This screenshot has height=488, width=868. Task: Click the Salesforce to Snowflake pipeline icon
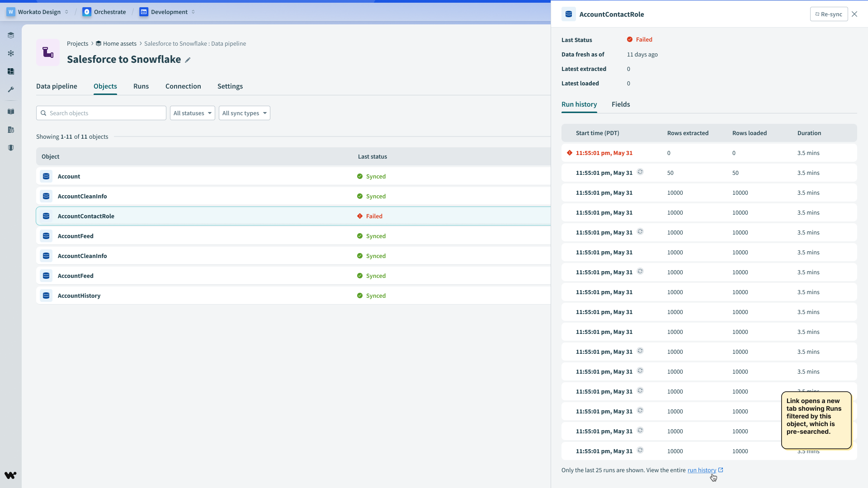coord(48,52)
